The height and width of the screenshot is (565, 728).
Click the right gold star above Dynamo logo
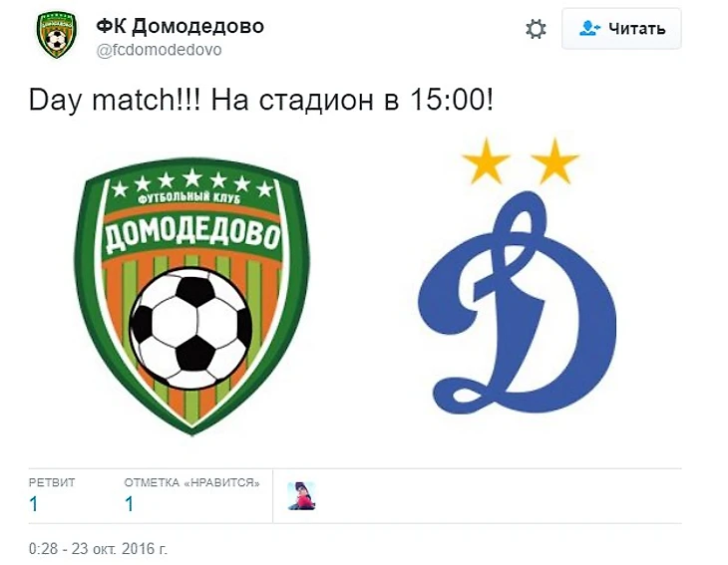click(554, 161)
